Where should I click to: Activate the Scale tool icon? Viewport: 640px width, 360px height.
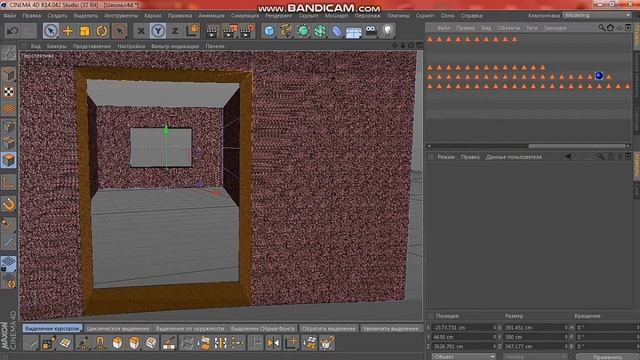click(x=84, y=31)
